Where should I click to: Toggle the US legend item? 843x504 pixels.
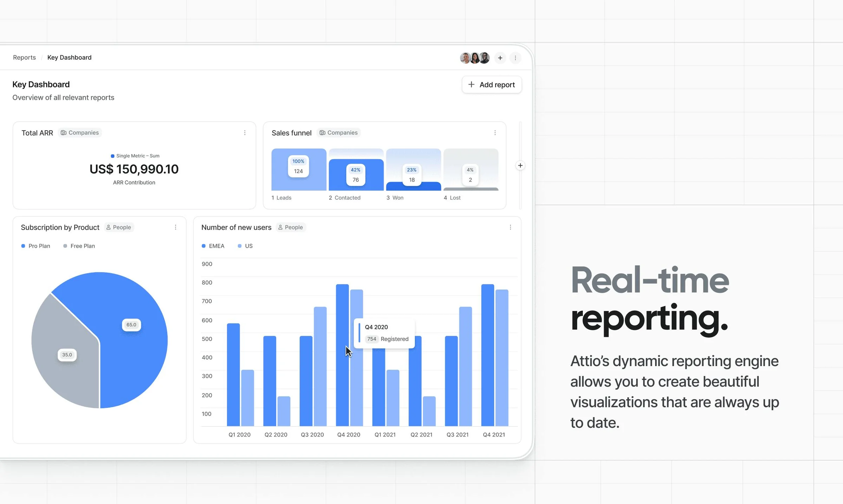coord(245,246)
